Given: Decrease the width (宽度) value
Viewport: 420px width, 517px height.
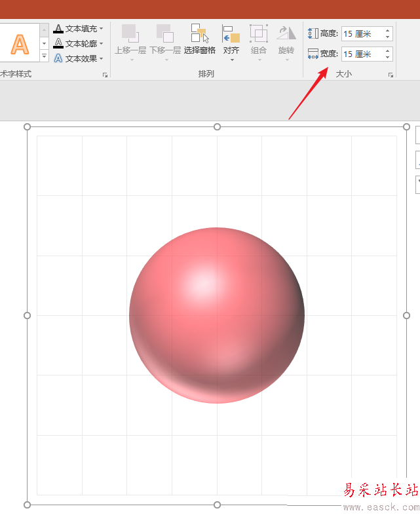Looking at the screenshot, I should coord(388,57).
